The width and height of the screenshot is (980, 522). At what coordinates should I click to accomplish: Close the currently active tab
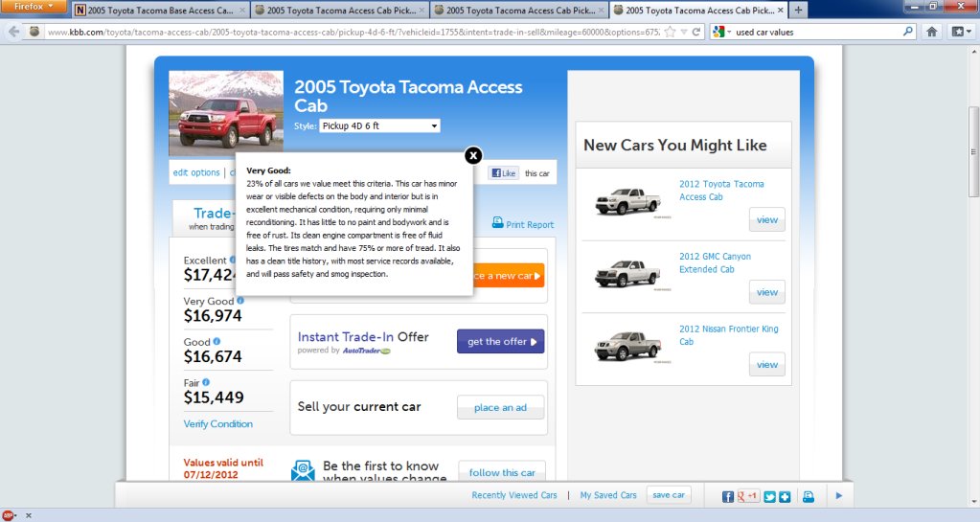click(780, 10)
